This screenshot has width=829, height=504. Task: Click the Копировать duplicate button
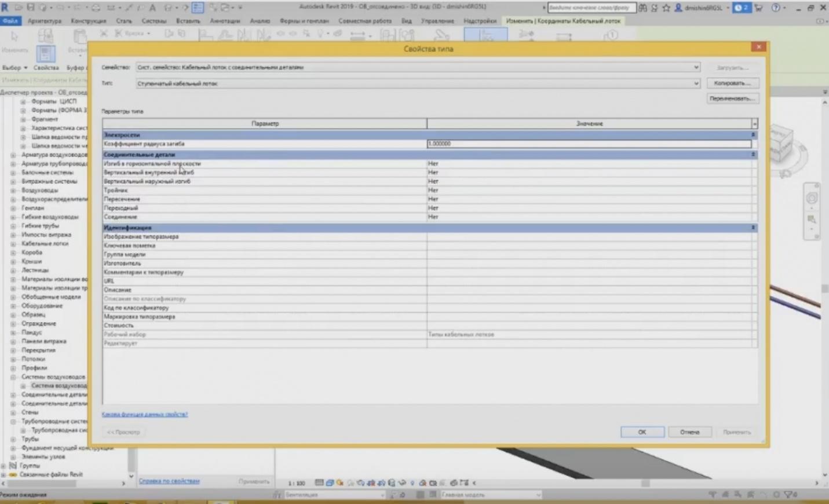732,83
